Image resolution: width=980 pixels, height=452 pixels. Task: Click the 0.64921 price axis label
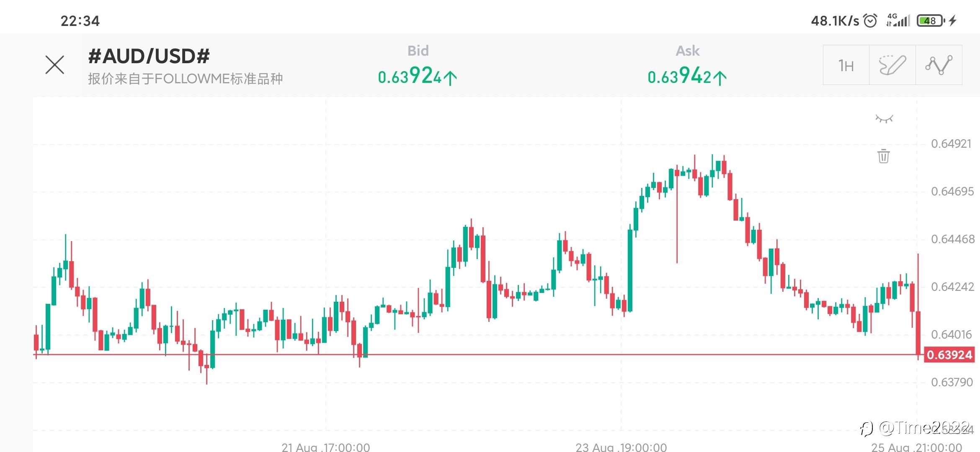point(951,144)
